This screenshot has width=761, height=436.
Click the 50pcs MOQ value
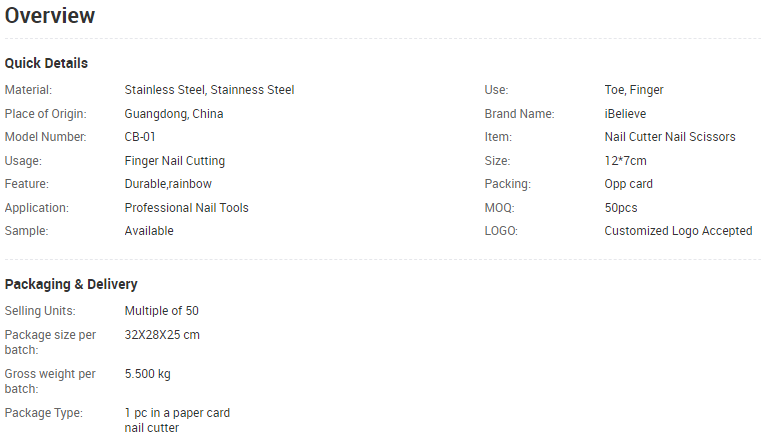(621, 208)
